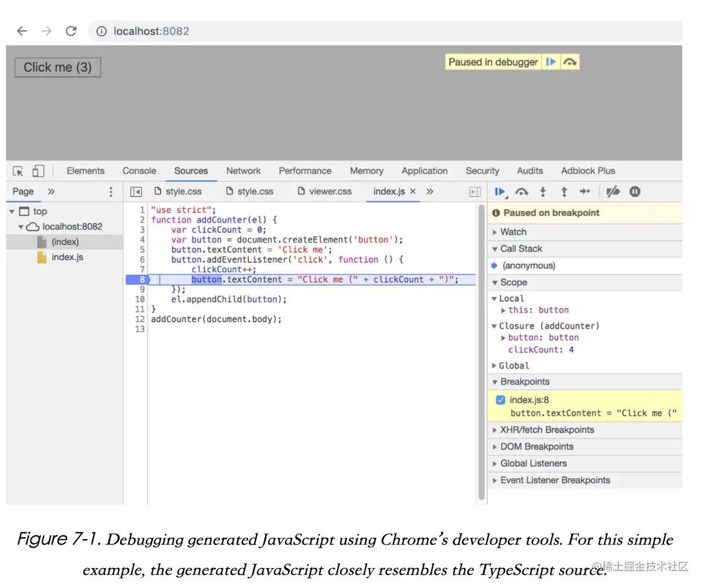The height and width of the screenshot is (588, 704).
Task: Click the site info icon in address bar
Action: click(x=101, y=31)
